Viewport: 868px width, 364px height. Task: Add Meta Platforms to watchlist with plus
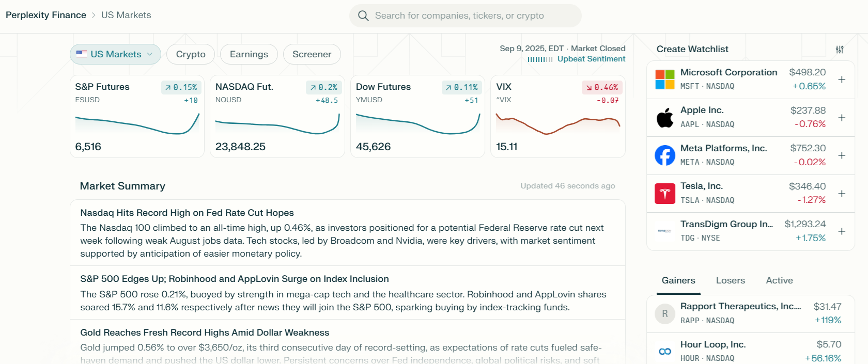(842, 155)
